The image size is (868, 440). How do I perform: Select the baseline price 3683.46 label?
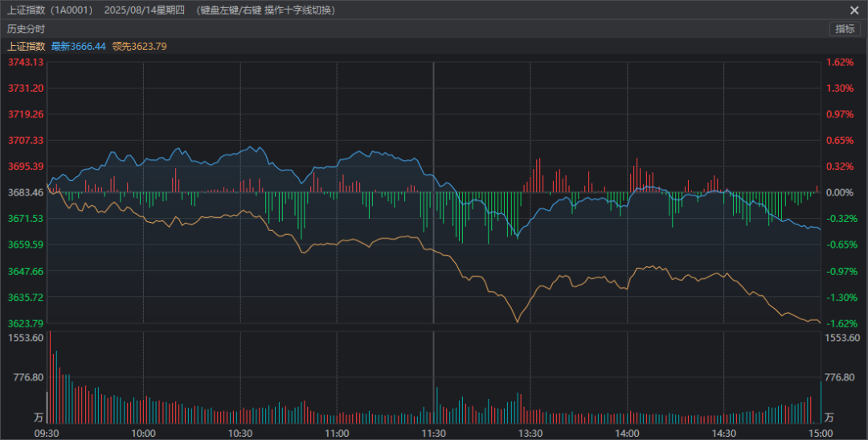coord(26,193)
